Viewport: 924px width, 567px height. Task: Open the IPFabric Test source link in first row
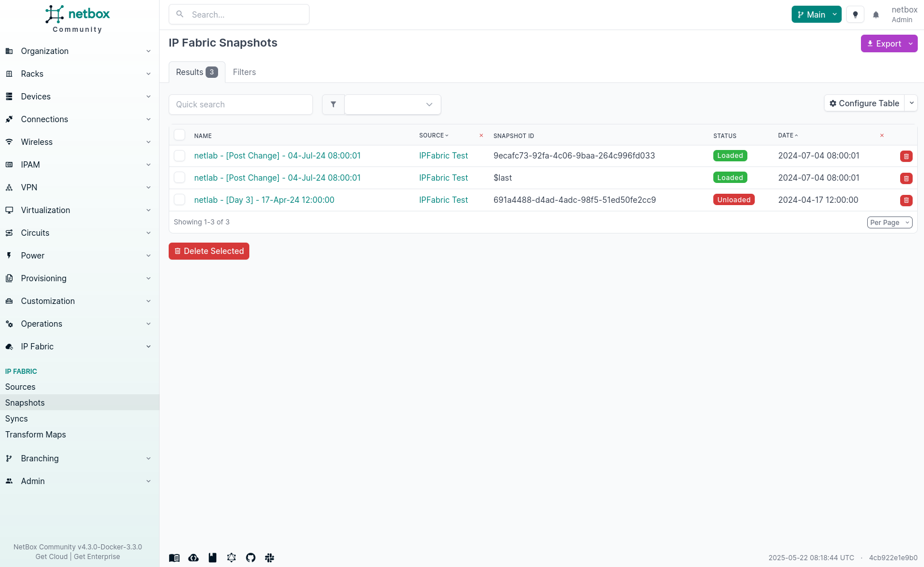click(x=444, y=156)
